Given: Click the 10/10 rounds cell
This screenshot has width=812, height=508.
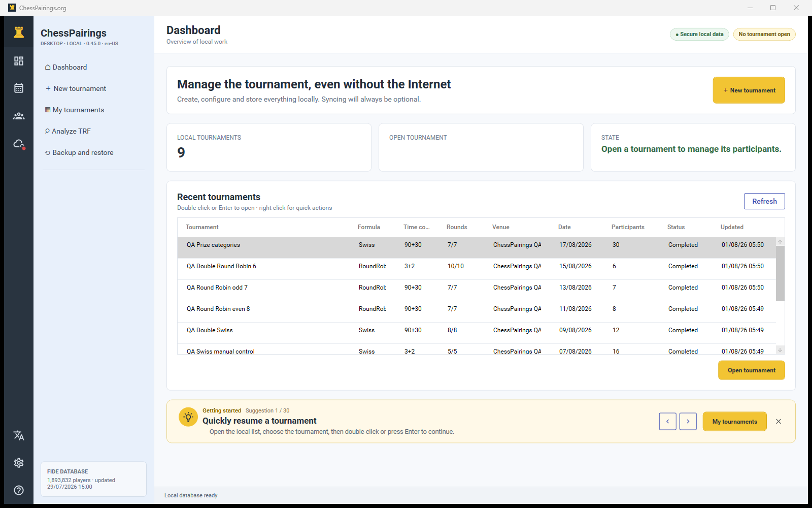Looking at the screenshot, I should pyautogui.click(x=456, y=266).
